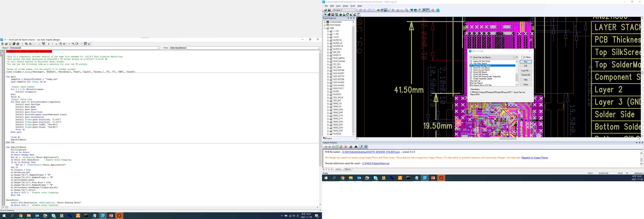
Task: Open the (V) Layer 2 dropdown
Action: click(356, 10)
